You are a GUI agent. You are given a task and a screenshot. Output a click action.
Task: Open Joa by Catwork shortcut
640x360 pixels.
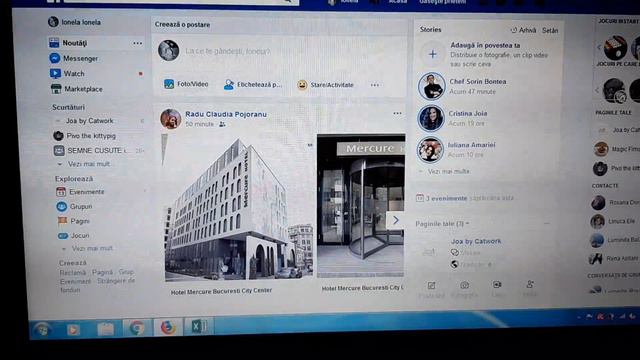(x=89, y=121)
